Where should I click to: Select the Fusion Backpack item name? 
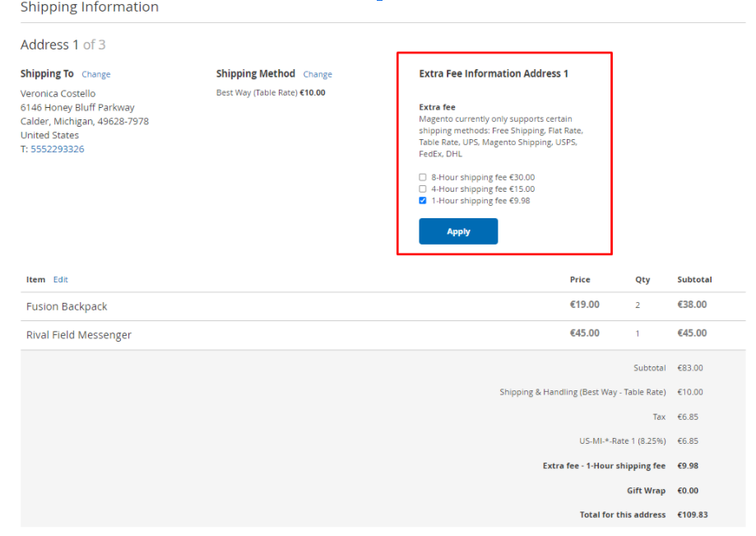click(67, 306)
